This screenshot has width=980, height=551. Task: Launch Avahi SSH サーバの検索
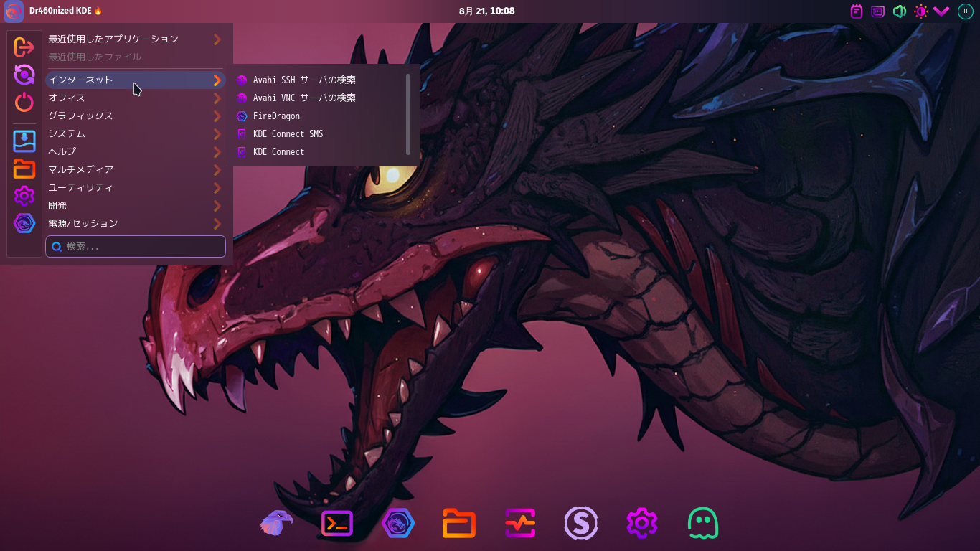click(319, 80)
